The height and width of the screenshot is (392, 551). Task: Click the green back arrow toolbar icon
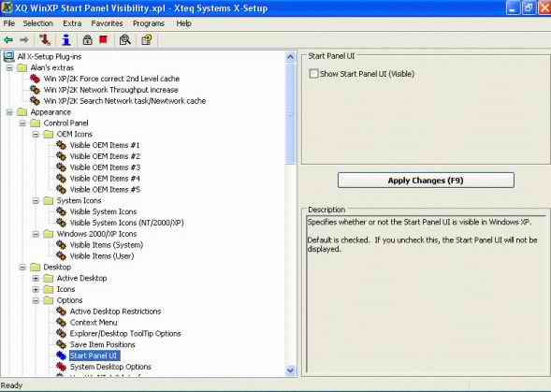8,39
